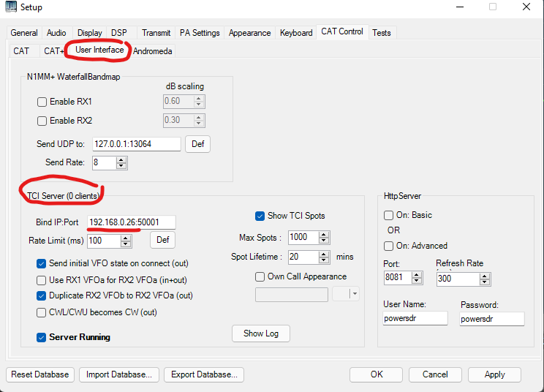Decrease the Max Spots spinner value
The width and height of the screenshot is (544, 392).
click(x=325, y=241)
